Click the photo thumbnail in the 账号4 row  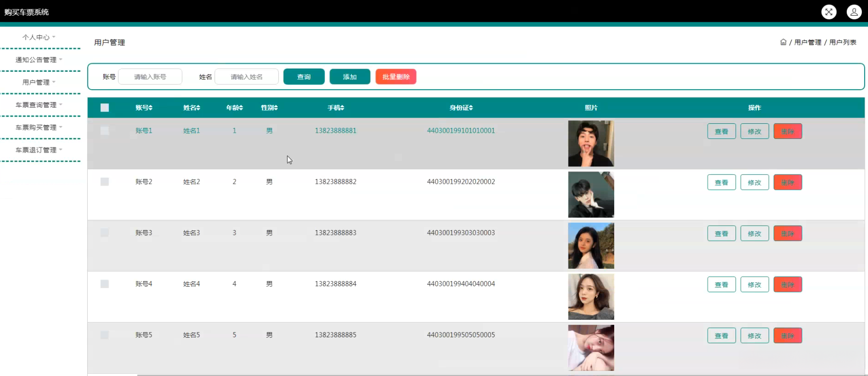tap(591, 297)
